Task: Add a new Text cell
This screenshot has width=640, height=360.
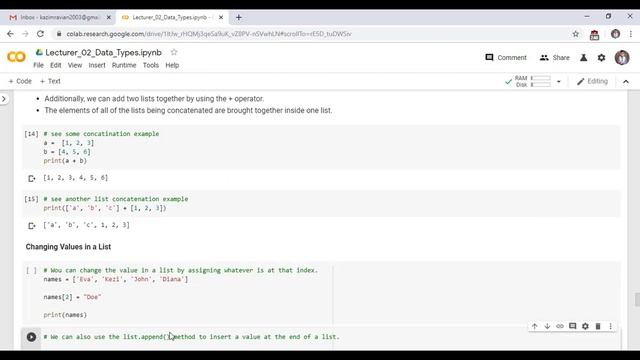Action: [x=50, y=81]
